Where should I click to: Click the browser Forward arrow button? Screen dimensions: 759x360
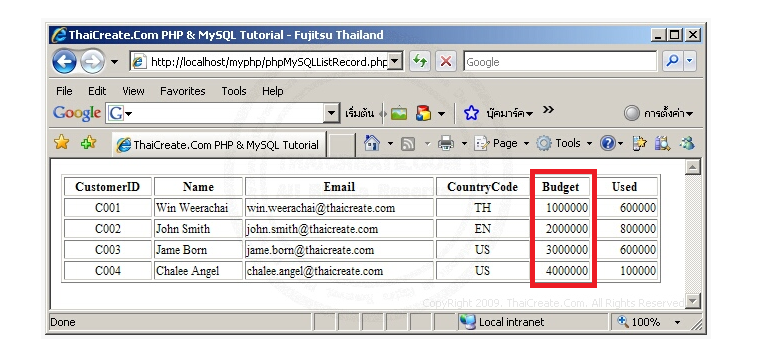(92, 61)
